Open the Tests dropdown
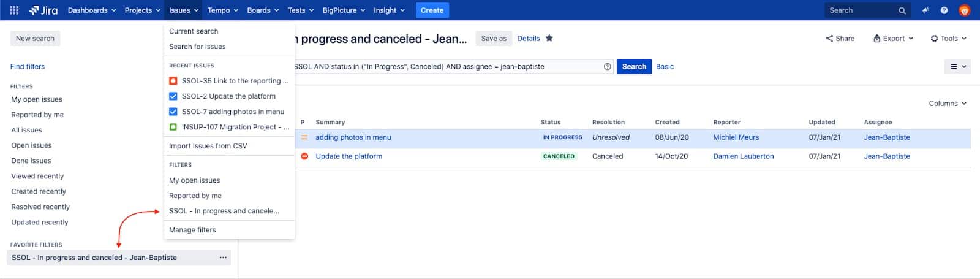 tap(301, 10)
